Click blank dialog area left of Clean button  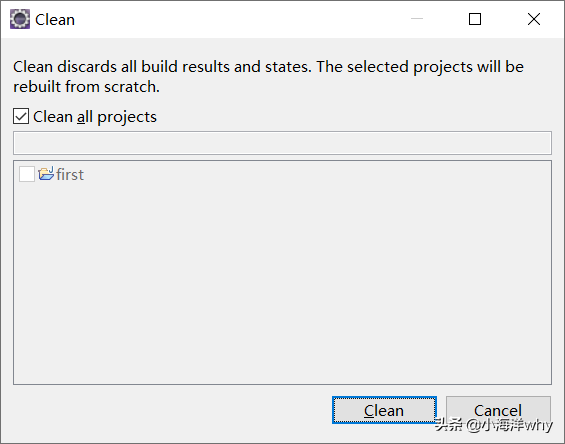coord(169,410)
